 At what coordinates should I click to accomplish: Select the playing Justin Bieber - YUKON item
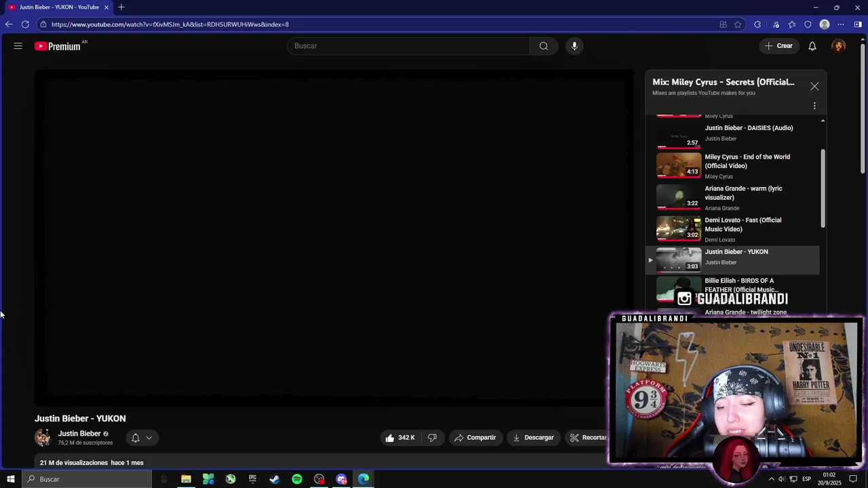click(x=732, y=260)
